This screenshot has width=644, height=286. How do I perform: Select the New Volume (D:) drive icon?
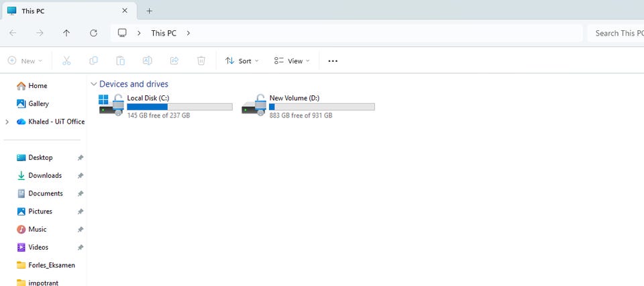click(254, 105)
